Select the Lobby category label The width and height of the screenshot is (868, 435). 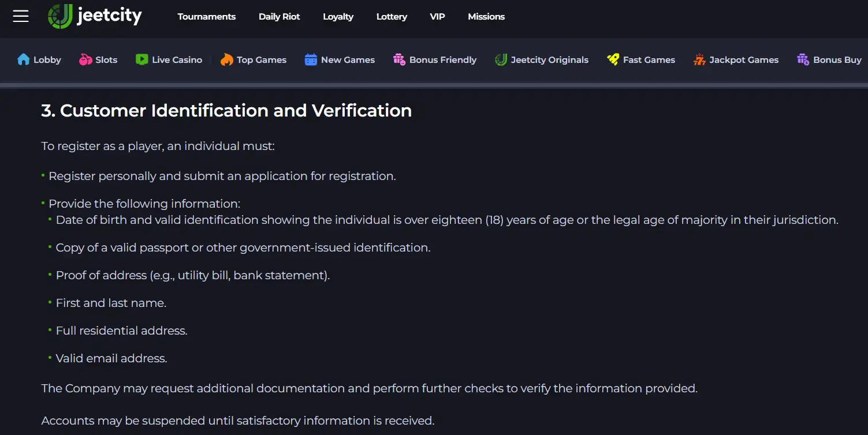[x=47, y=60]
